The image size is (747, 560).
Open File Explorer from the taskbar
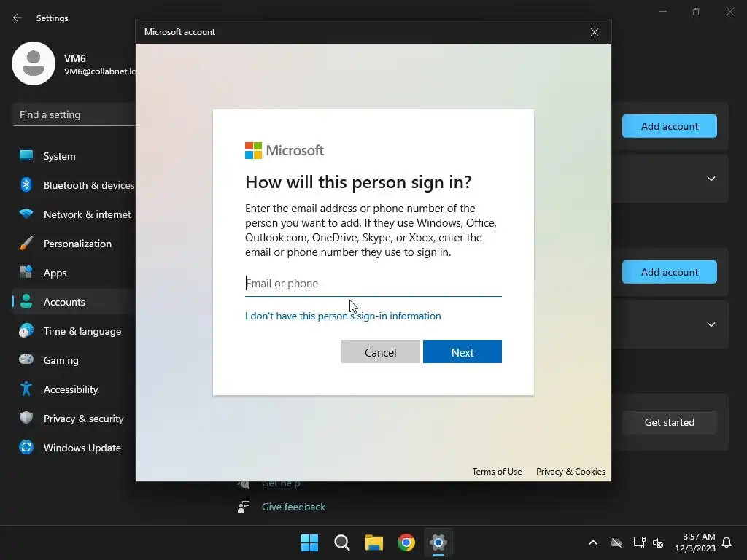pos(374,542)
